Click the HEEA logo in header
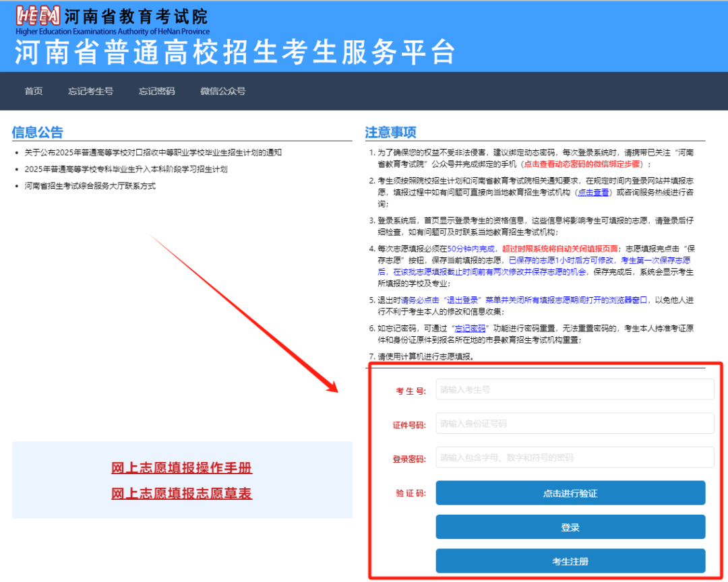The height and width of the screenshot is (582, 728). [x=38, y=15]
